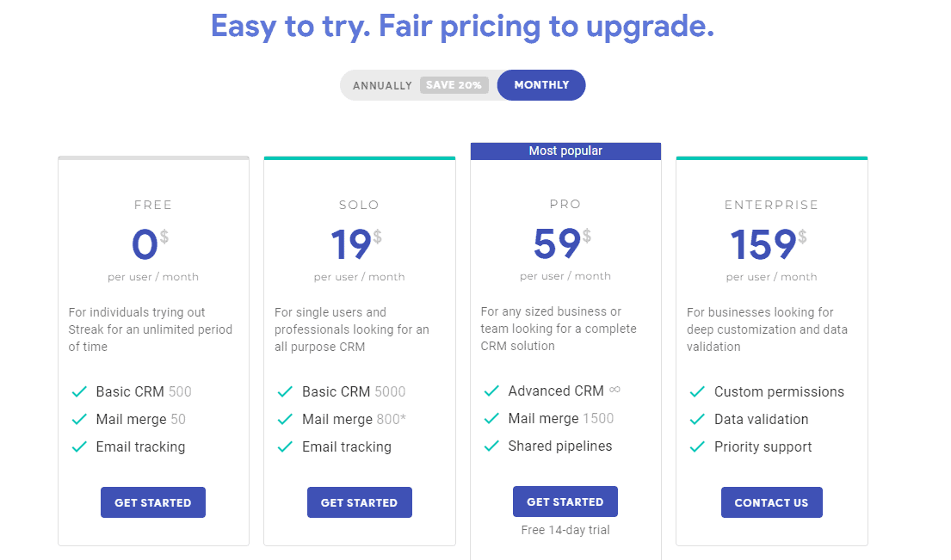This screenshot has width=951, height=560.
Task: Click GET STARTED under the Solo plan
Action: click(359, 502)
